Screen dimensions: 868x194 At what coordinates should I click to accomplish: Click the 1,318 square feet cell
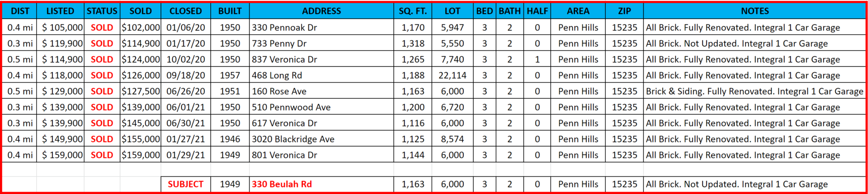pyautogui.click(x=413, y=43)
